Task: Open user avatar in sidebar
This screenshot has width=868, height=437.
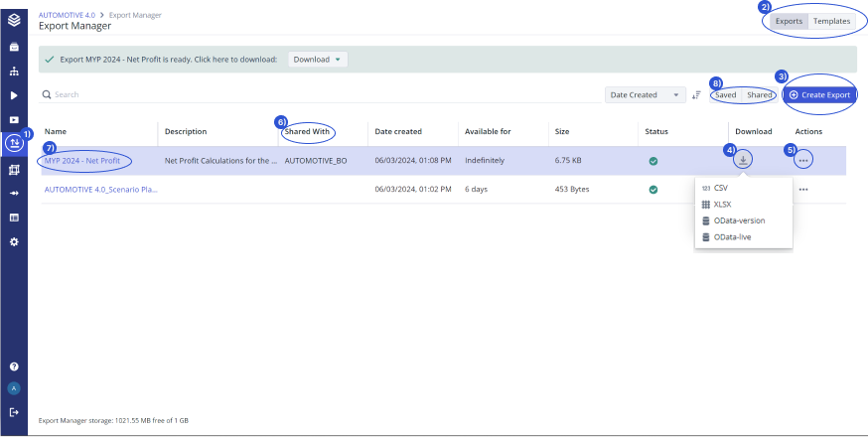Action: (x=14, y=388)
